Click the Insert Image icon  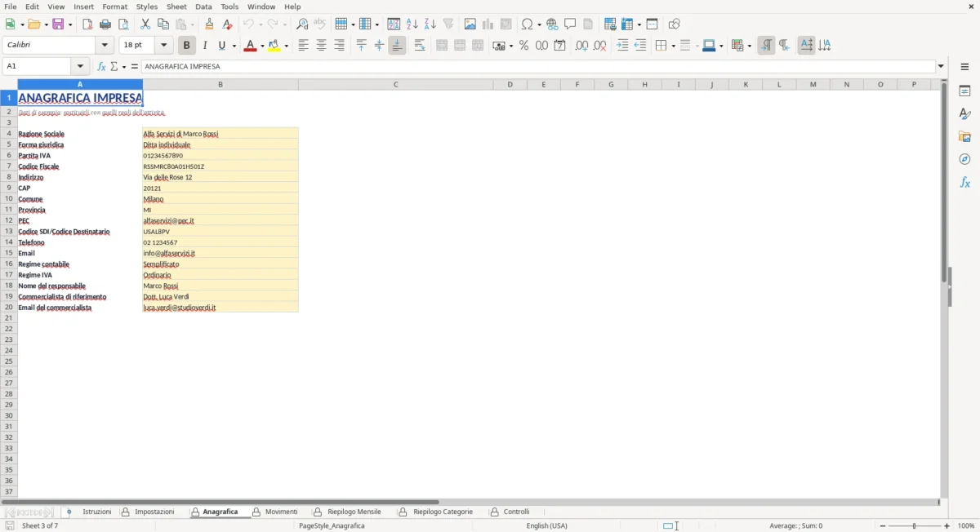pos(470,24)
